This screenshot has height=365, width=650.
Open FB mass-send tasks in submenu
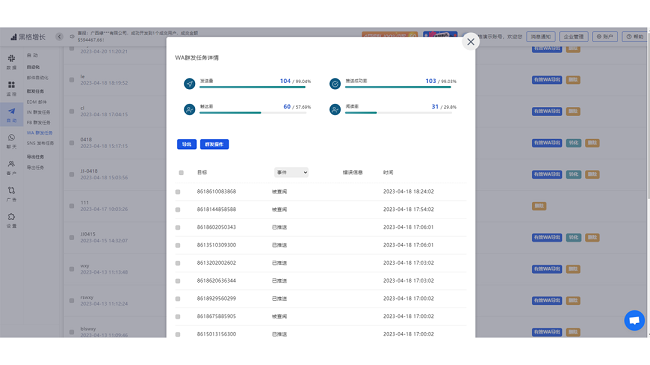tap(39, 122)
